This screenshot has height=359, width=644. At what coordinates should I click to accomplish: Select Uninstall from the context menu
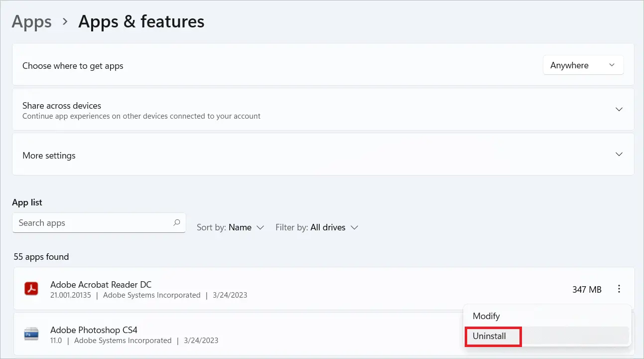point(489,336)
